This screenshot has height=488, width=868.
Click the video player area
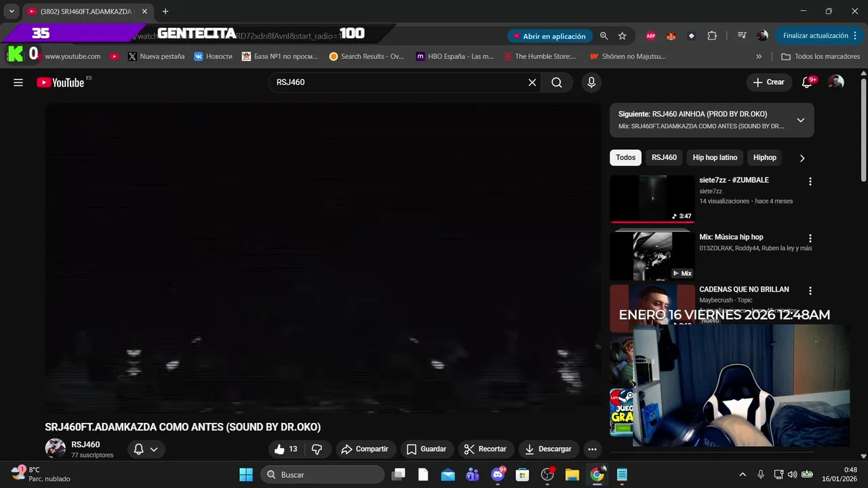click(323, 258)
